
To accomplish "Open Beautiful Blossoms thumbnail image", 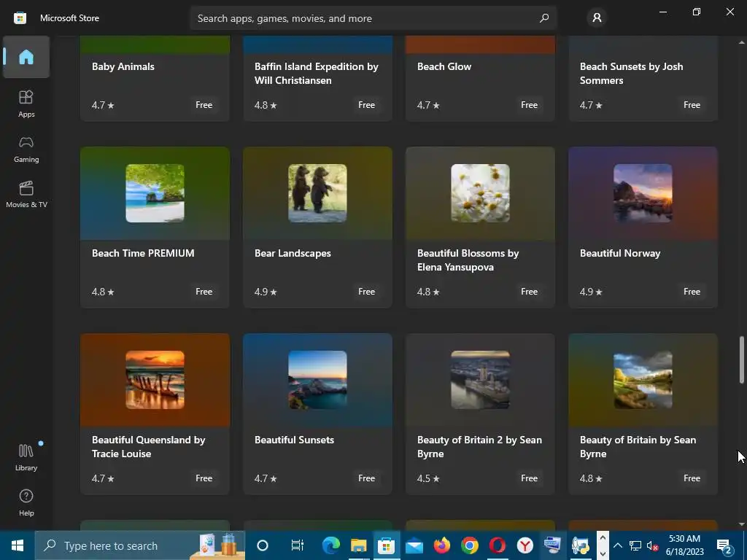I will click(480, 193).
